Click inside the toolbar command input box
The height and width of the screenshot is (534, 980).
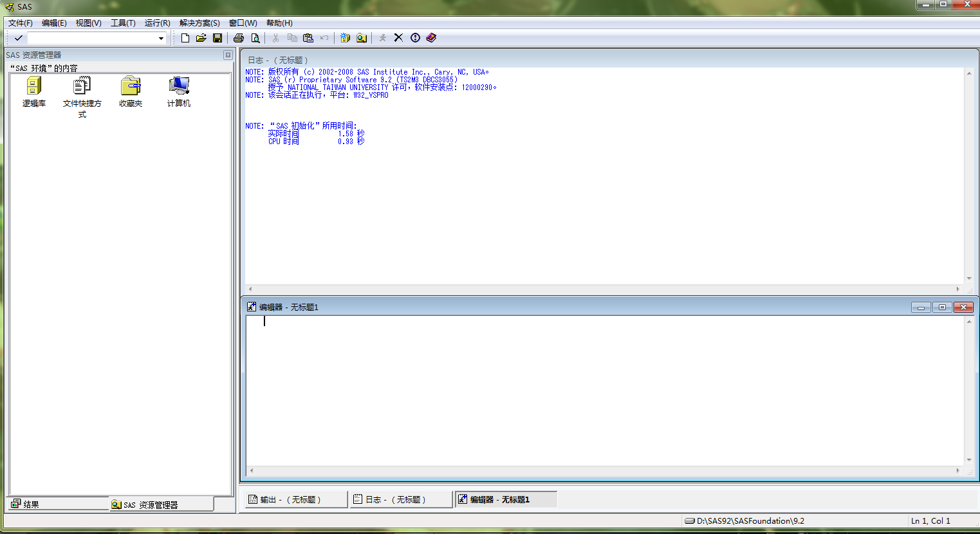pyautogui.click(x=92, y=39)
